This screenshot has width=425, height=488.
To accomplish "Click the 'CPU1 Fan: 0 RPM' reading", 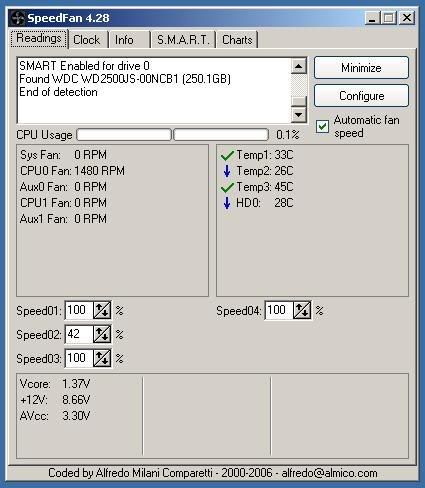I will [63, 203].
